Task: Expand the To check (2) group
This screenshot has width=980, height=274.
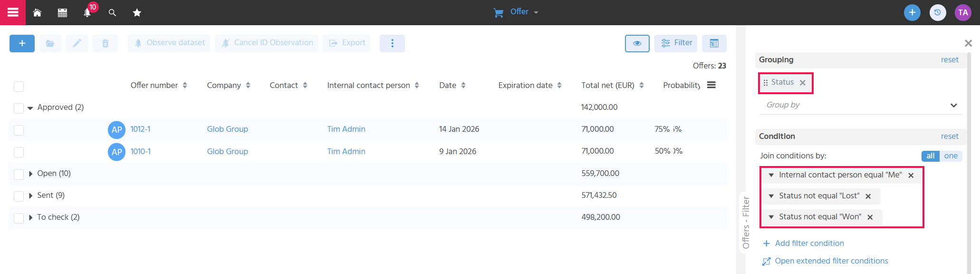Action: pyautogui.click(x=31, y=217)
